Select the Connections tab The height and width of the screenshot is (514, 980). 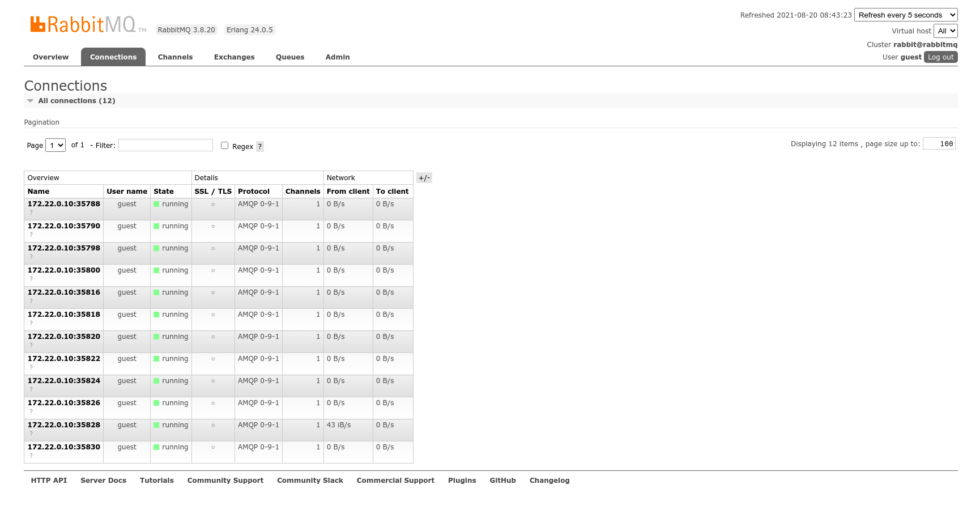coord(113,57)
